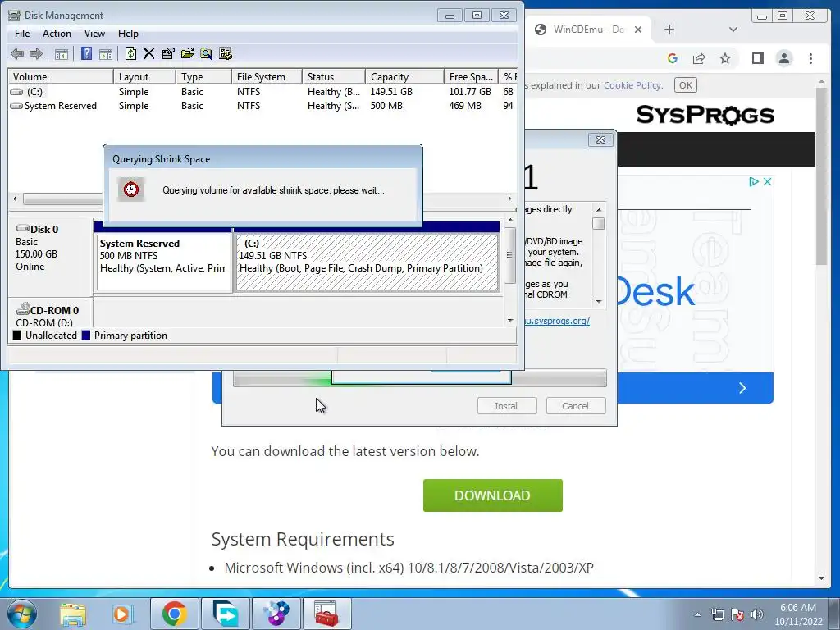This screenshot has width=840, height=630.
Task: Select the System Reserved partition block on Disk 0
Action: pyautogui.click(x=163, y=262)
